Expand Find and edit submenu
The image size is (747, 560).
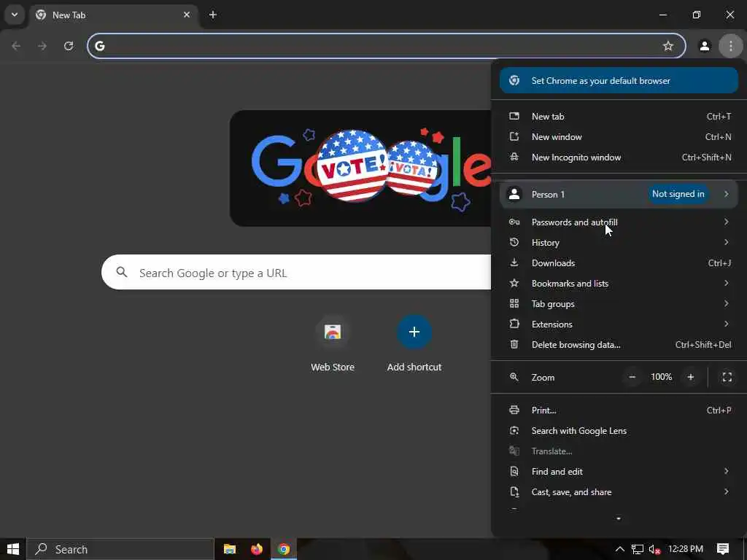click(x=619, y=472)
